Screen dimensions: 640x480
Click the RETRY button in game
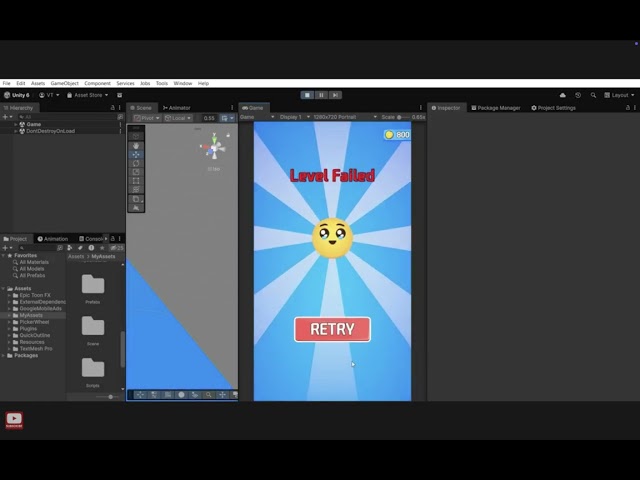pos(332,329)
